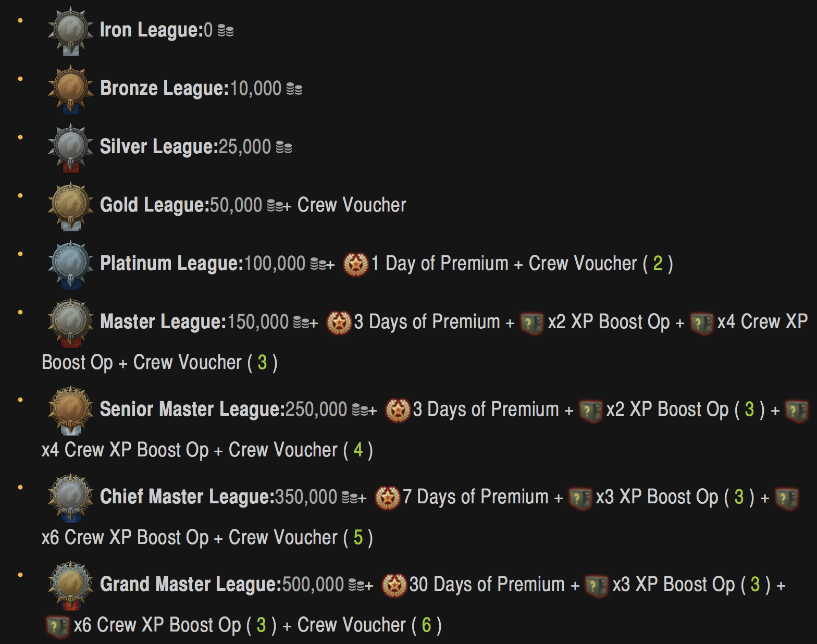Click the Bronze League badge icon
The width and height of the screenshot is (817, 644).
click(x=70, y=89)
